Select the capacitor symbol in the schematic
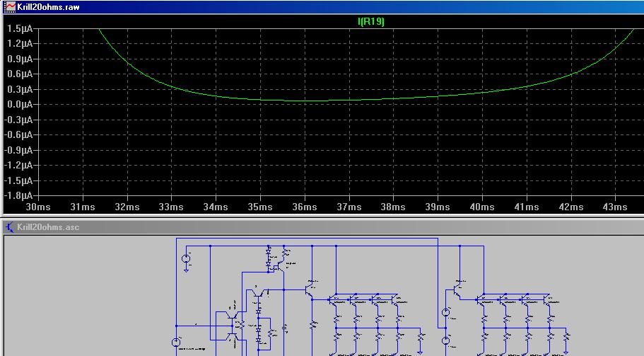The width and height of the screenshot is (644, 356). (283, 328)
